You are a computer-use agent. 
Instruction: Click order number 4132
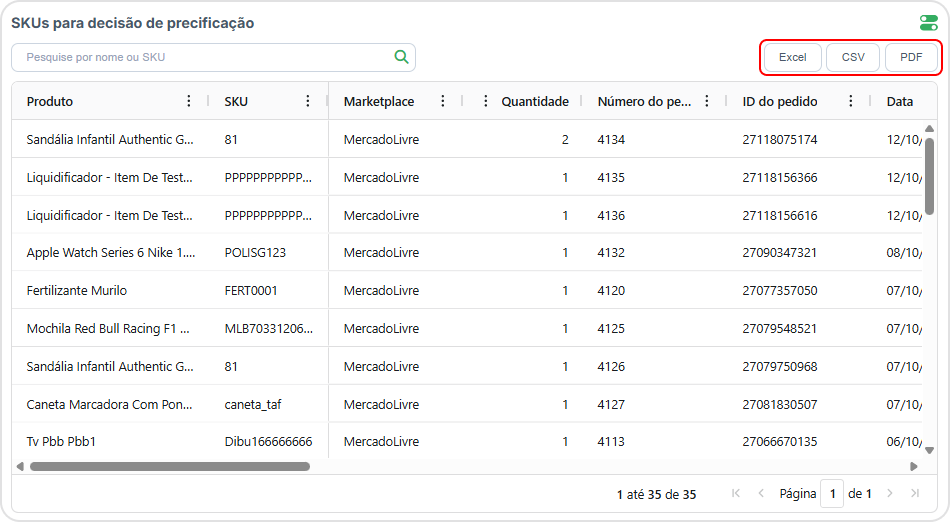tap(611, 253)
